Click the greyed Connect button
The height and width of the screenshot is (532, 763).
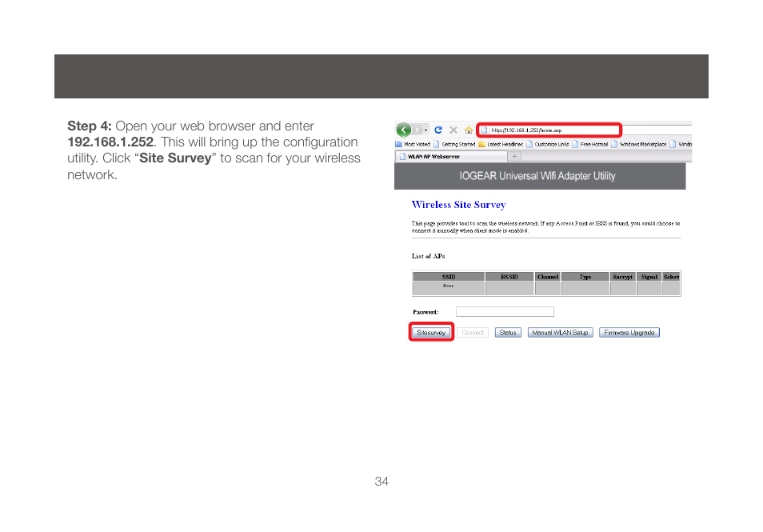tap(473, 333)
